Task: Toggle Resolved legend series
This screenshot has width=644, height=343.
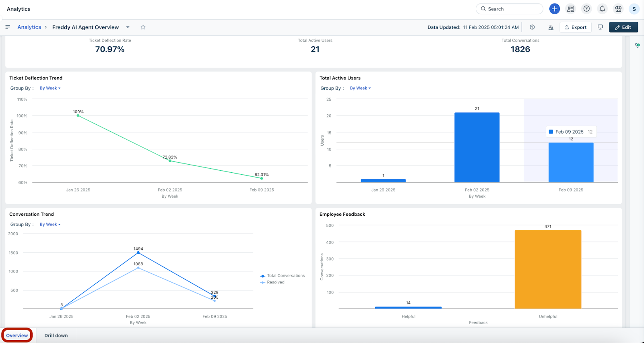Action: pyautogui.click(x=272, y=282)
